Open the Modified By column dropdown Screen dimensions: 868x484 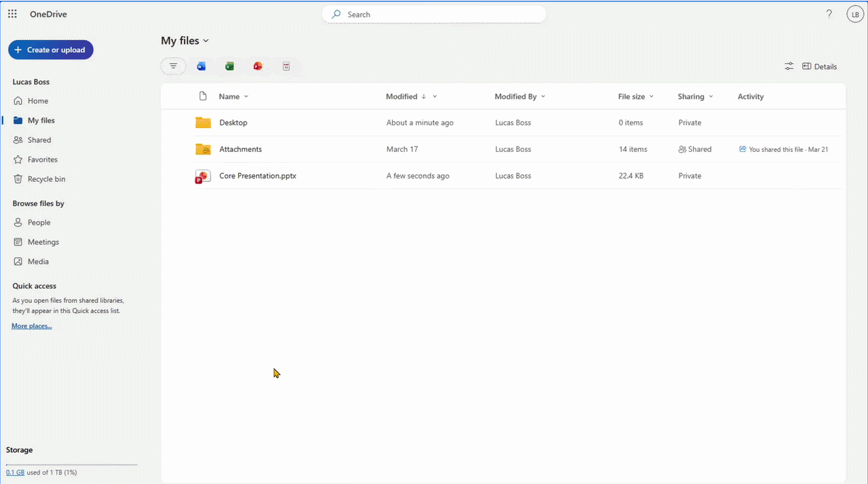click(x=543, y=96)
